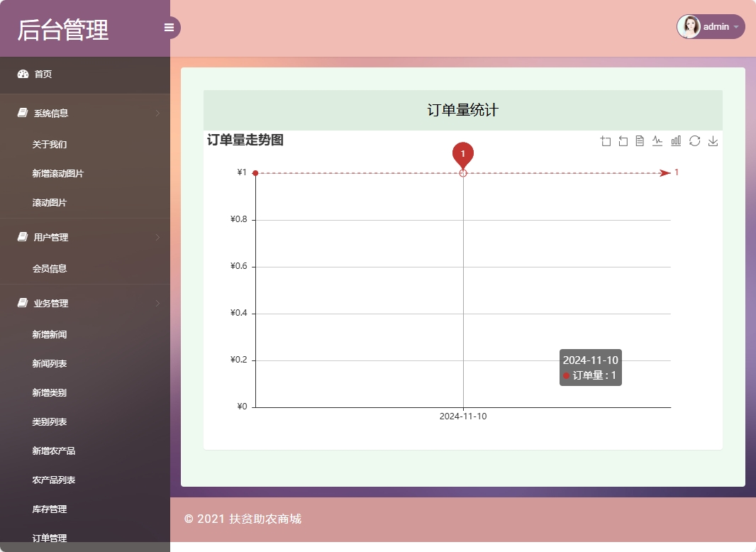756x552 pixels.
Task: Click the zoom reset icon on the chart
Action: [x=623, y=140]
